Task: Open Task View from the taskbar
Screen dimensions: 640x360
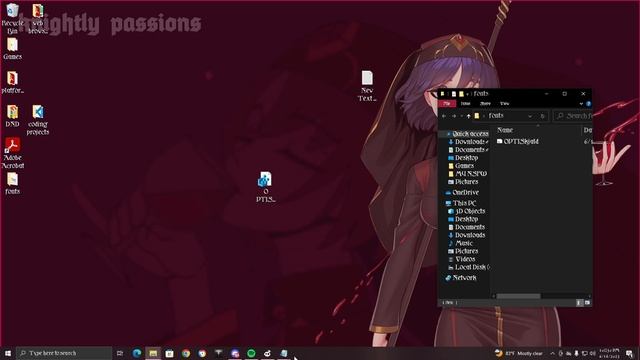Action: (120, 353)
